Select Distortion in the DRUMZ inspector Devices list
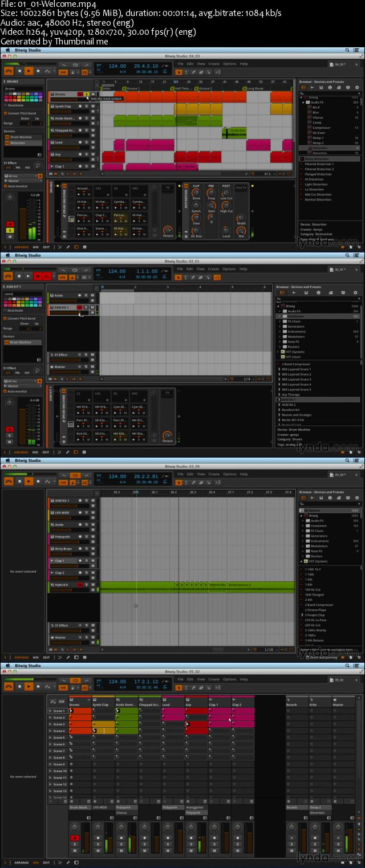This screenshot has height=868, width=365. click(x=23, y=142)
